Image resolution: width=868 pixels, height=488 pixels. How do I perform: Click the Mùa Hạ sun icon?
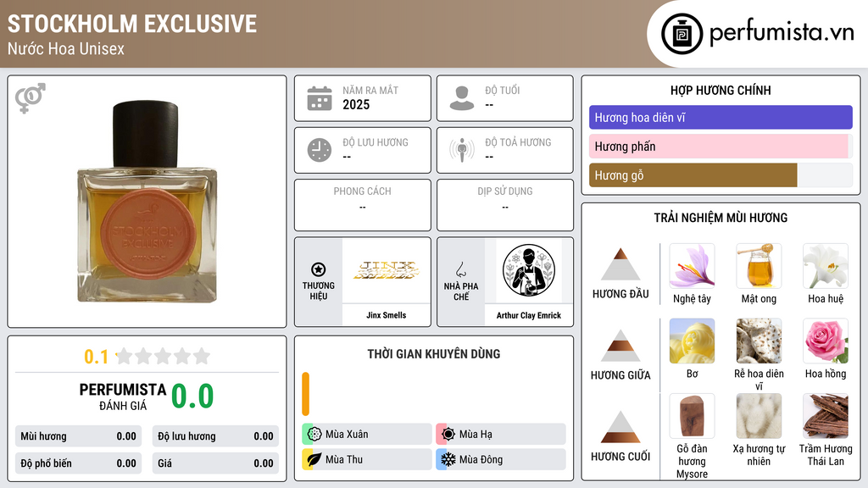448,435
